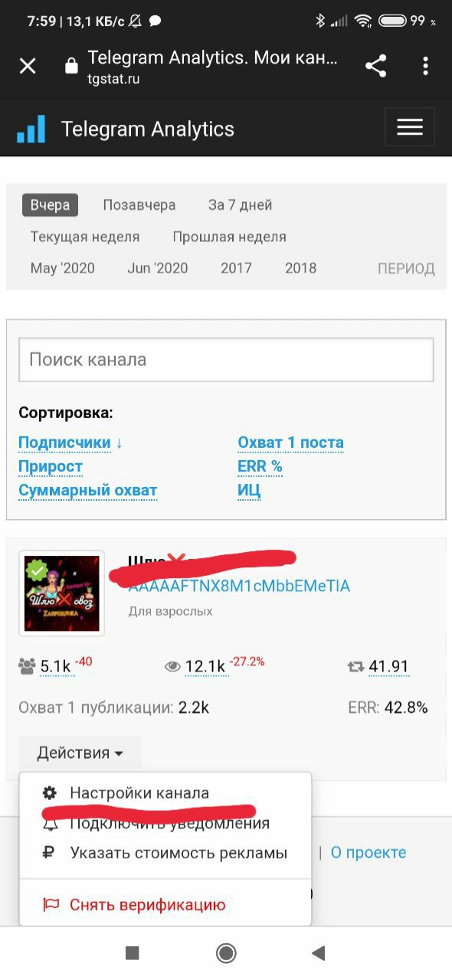The height and width of the screenshot is (980, 452).
Task: Click the gear icon for Настройки канала
Action: coord(50,793)
